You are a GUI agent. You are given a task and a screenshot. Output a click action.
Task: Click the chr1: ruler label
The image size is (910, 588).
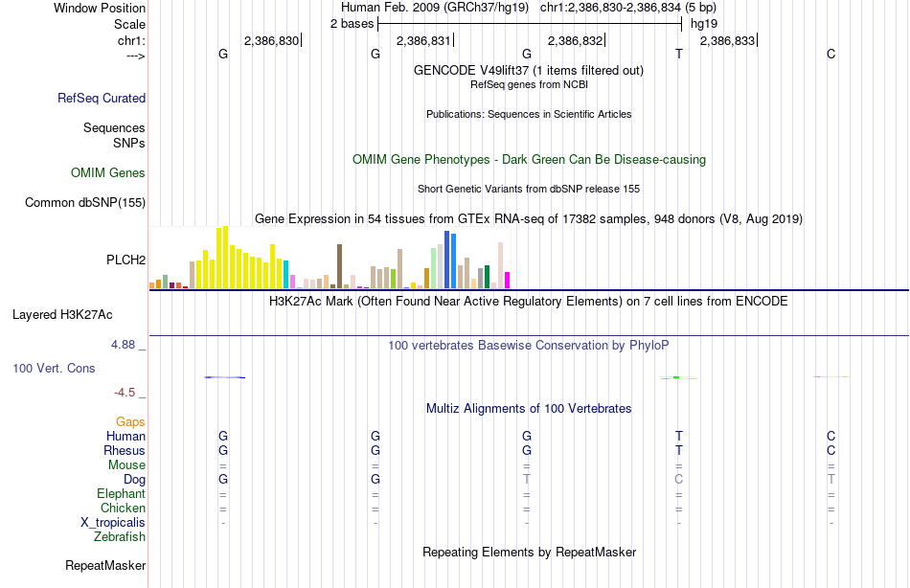tap(132, 40)
